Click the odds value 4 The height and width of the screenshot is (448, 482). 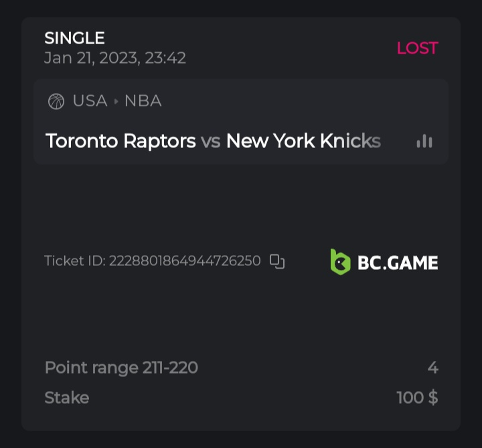click(x=432, y=368)
